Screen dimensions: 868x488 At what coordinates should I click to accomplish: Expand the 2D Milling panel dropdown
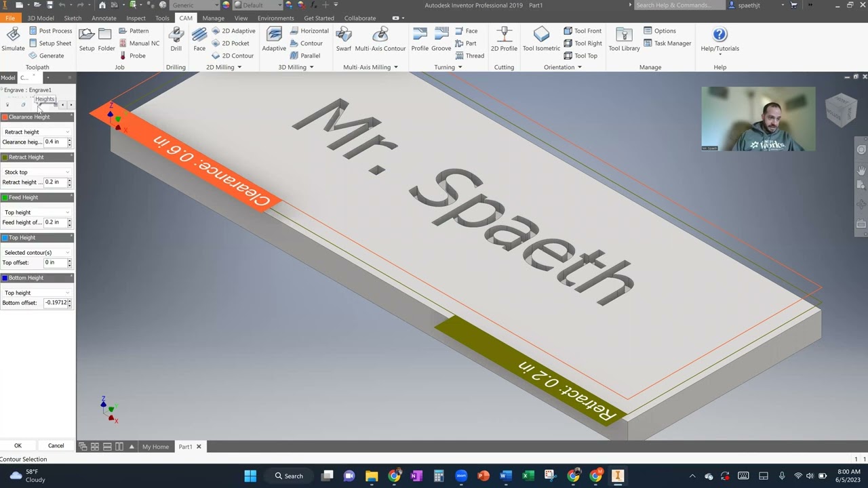239,67
